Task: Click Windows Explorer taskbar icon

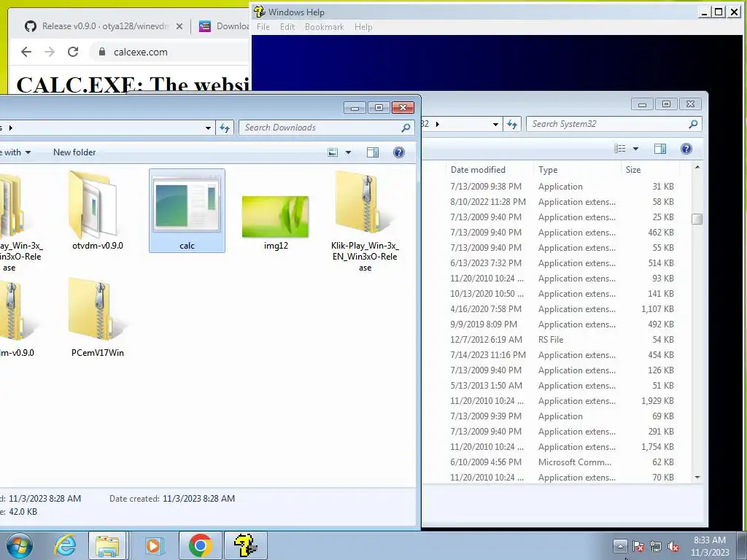Action: pyautogui.click(x=107, y=545)
